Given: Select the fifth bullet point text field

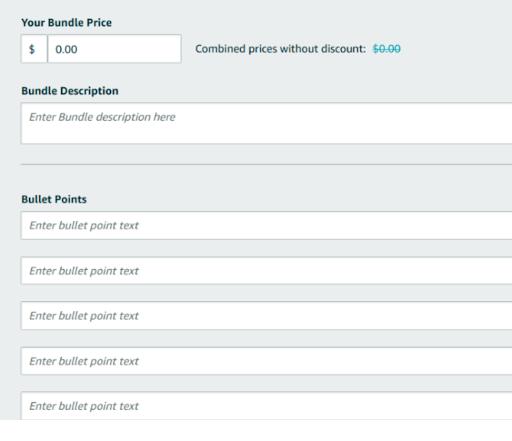Looking at the screenshot, I should coord(266,406).
